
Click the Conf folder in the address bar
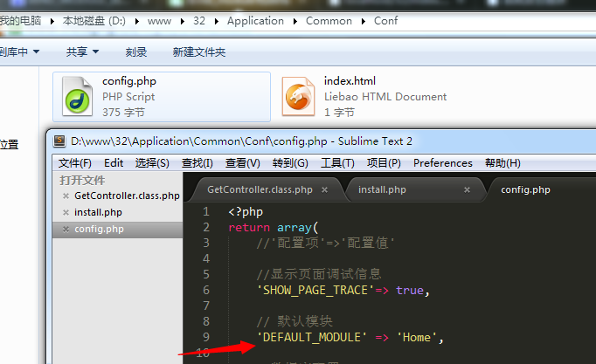[x=385, y=20]
